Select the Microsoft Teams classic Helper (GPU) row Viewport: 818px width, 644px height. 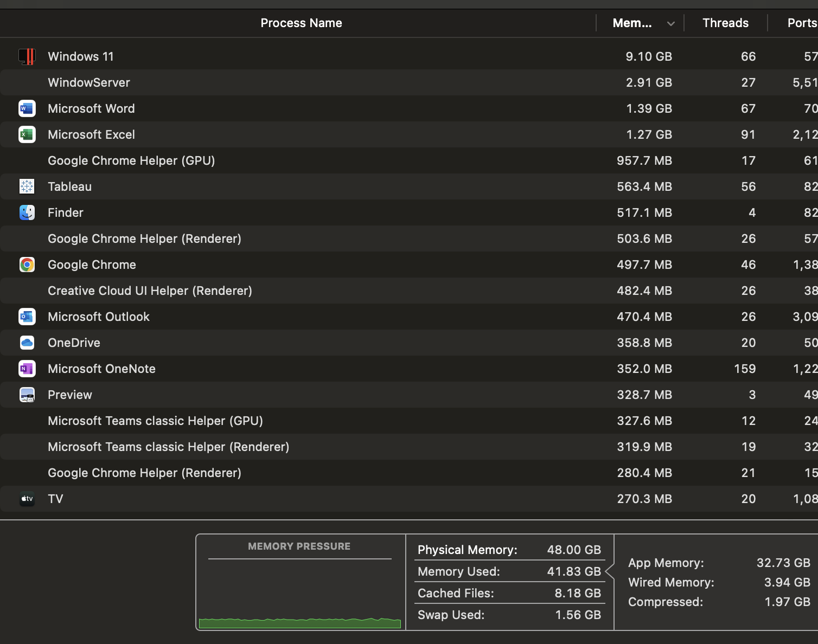click(x=409, y=421)
